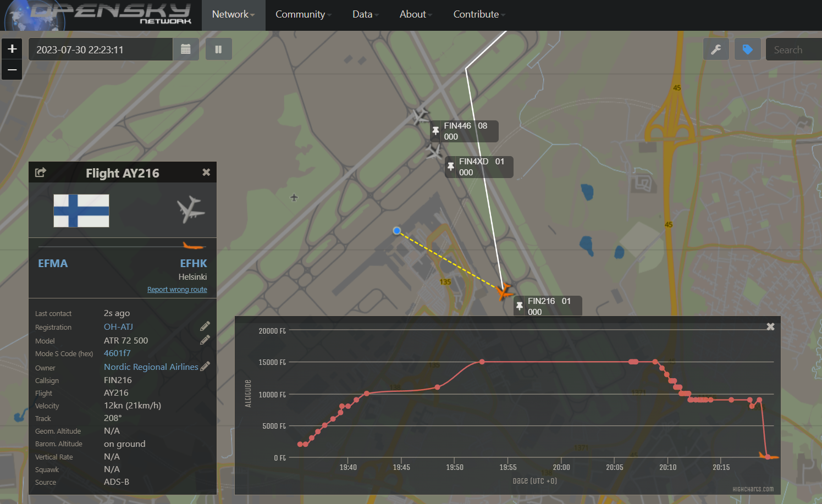Open the Community menu
Viewport: 822px width, 504px height.
(303, 15)
